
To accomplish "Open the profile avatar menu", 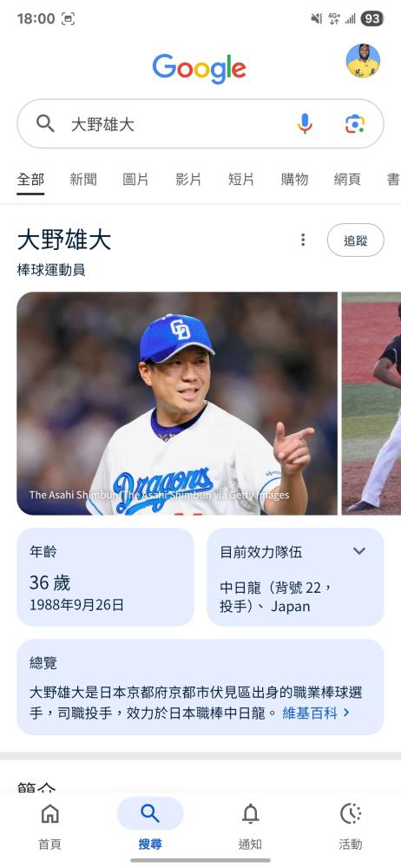I will (x=363, y=61).
